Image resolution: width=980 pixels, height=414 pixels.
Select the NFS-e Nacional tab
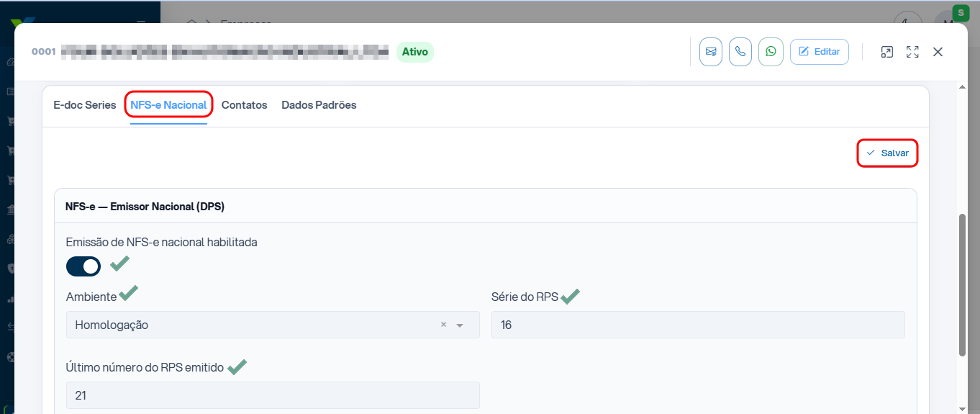pos(168,105)
